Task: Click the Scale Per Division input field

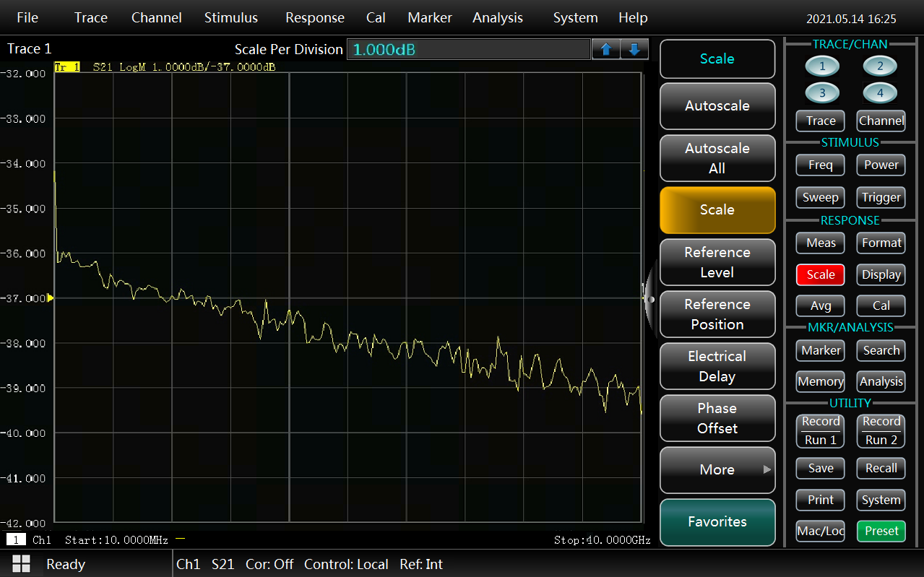Action: coord(468,49)
